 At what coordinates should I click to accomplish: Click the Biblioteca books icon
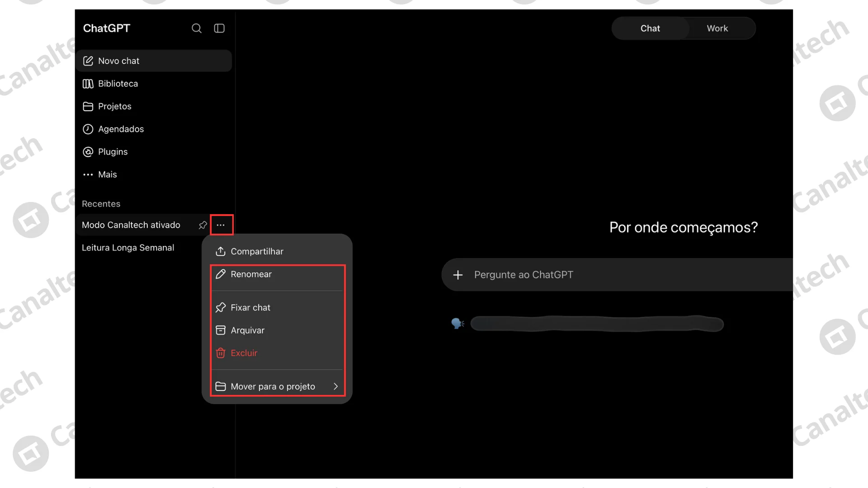coord(88,84)
